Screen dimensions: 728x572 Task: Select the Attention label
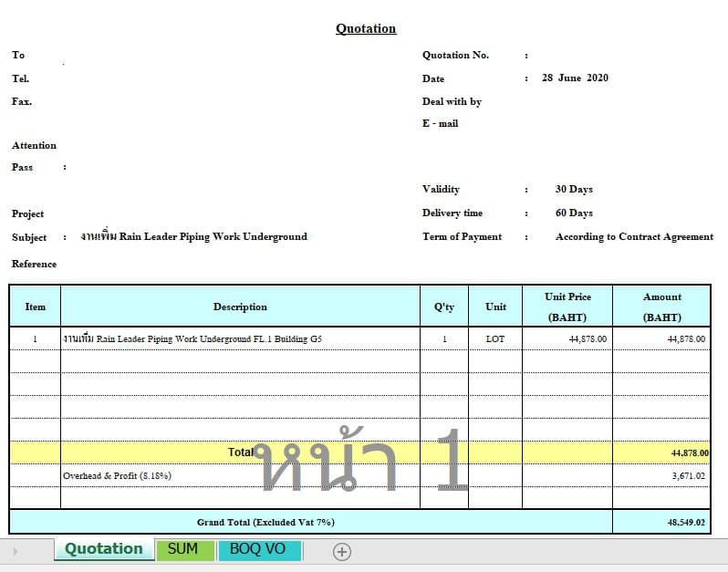34,145
